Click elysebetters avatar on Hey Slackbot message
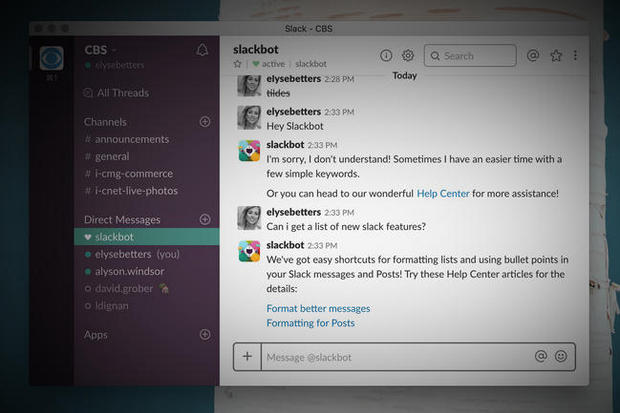 tap(249, 117)
